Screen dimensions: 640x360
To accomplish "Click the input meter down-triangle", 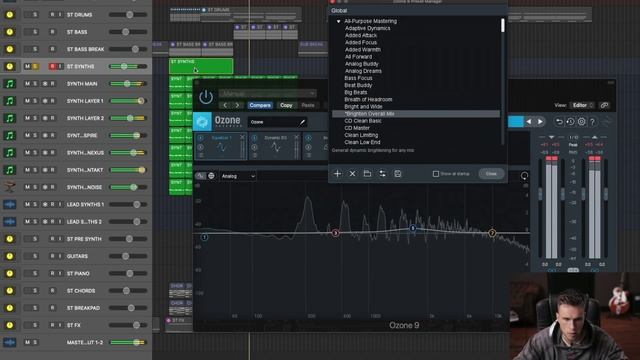I will coord(551,137).
